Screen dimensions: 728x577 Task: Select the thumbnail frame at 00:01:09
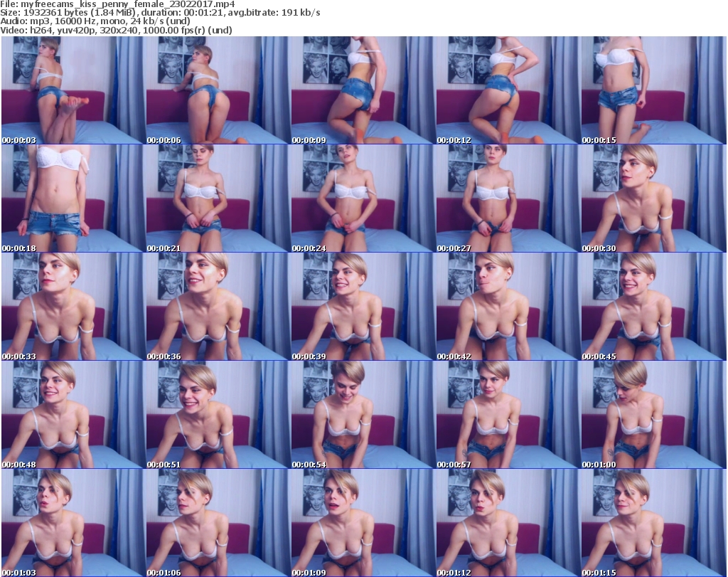tap(363, 523)
